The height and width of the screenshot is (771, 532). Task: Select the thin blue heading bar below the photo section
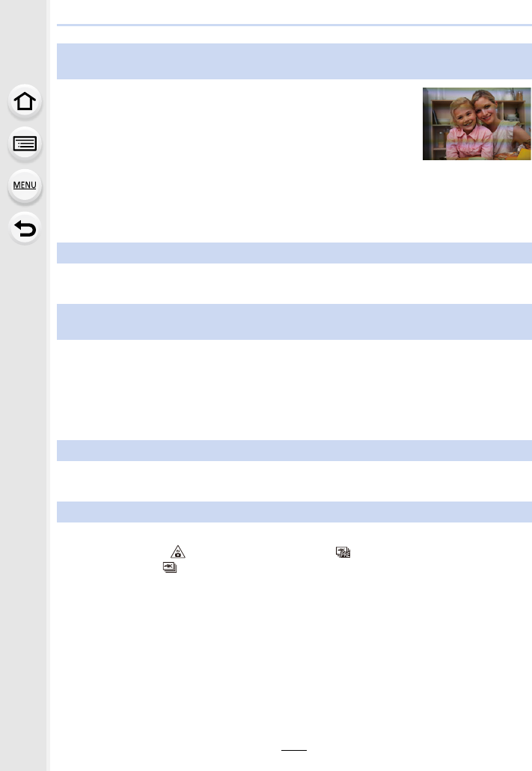(x=294, y=253)
